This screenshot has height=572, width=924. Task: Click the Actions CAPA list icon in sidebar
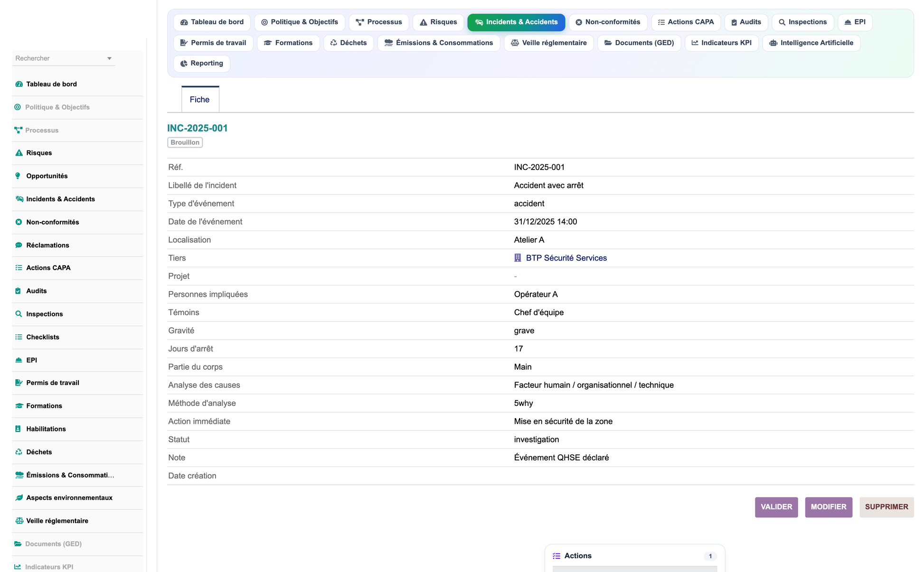click(19, 268)
